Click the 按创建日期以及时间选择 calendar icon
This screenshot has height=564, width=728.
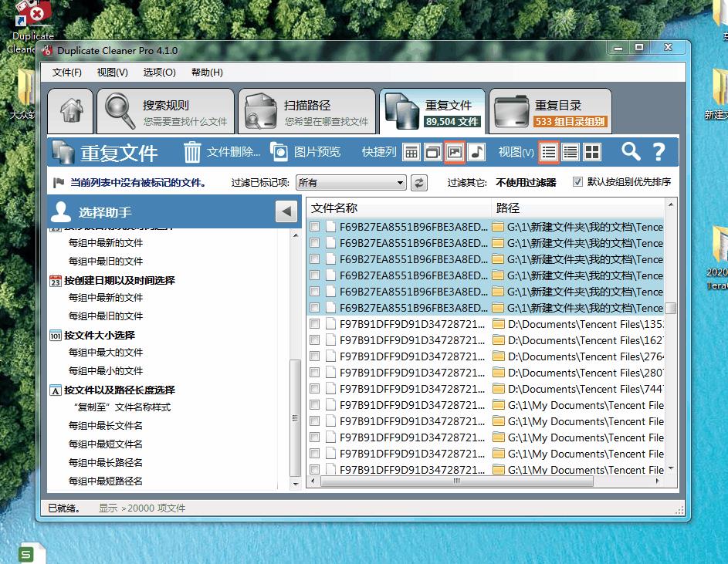tap(56, 281)
